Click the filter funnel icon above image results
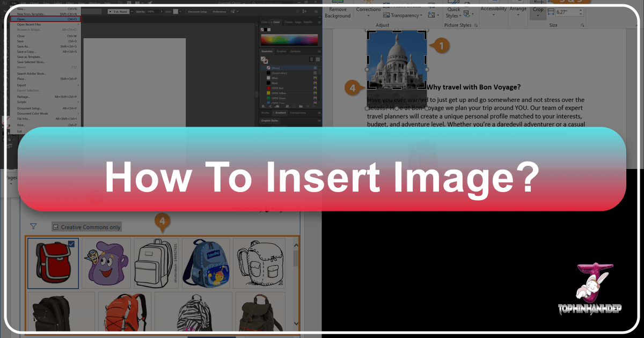Screen dimensions: 644x338 click(33, 226)
